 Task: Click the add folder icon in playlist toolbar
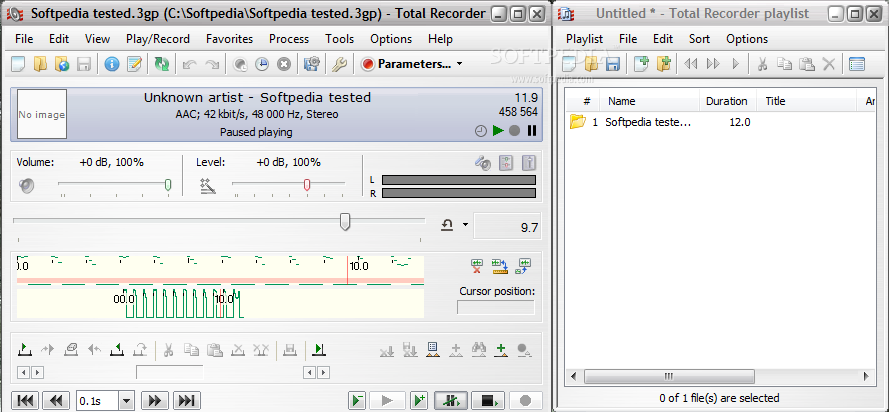point(664,63)
